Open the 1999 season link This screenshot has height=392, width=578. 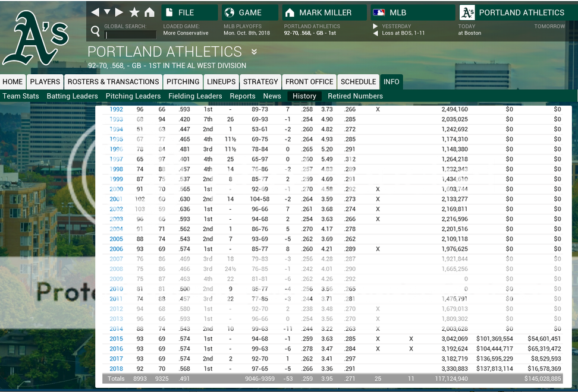tap(116, 179)
